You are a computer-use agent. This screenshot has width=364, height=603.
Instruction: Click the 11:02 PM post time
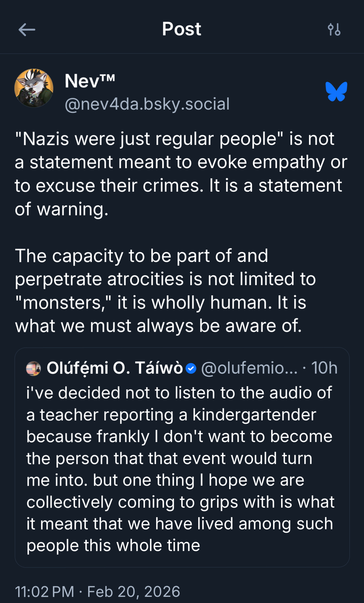pyautogui.click(x=45, y=592)
